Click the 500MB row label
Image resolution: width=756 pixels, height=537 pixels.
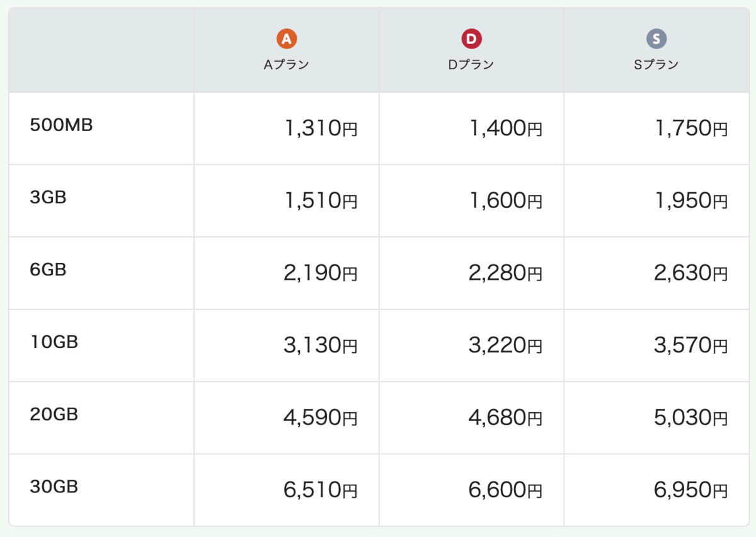[61, 125]
